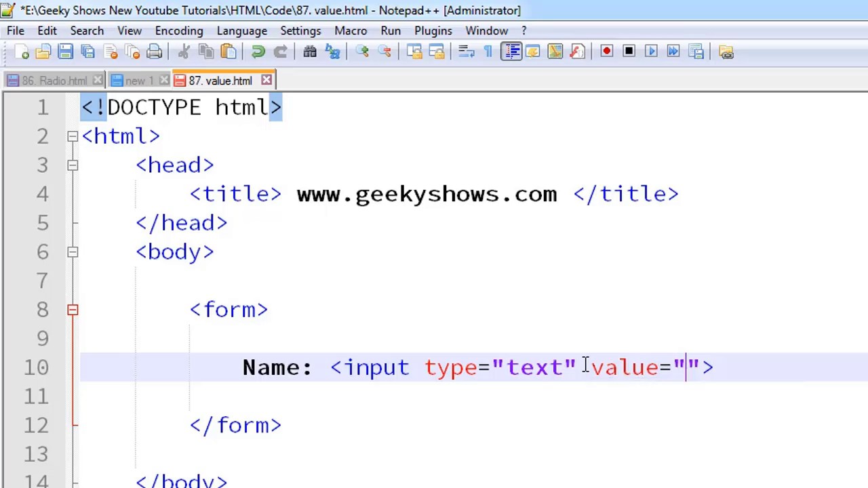Toggle synchronized horizontal scrolling
Screen dimensions: 868x488
(436, 52)
